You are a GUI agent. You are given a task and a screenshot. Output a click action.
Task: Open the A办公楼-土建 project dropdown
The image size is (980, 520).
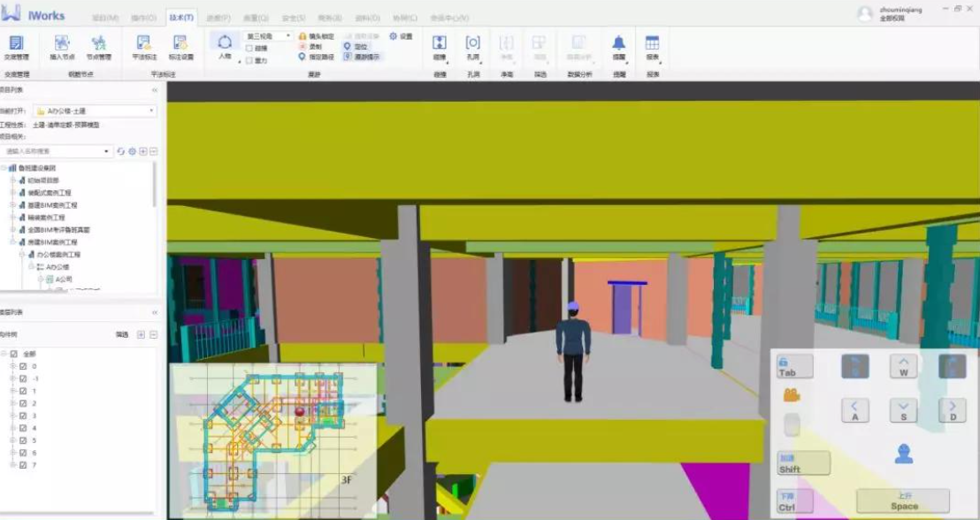tap(95, 111)
